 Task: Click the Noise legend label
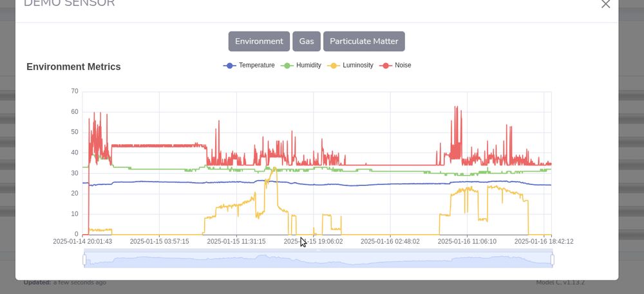pos(403,65)
